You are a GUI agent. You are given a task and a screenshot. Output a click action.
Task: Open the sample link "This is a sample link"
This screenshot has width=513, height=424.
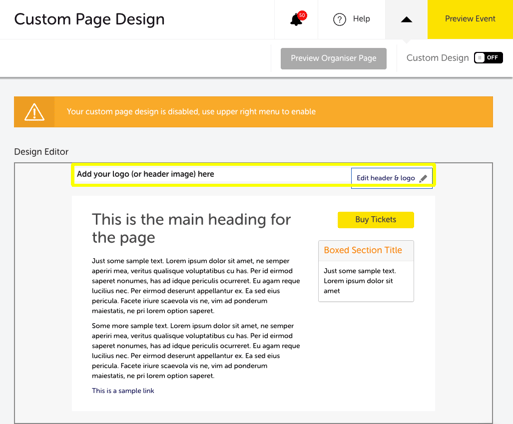click(x=123, y=391)
